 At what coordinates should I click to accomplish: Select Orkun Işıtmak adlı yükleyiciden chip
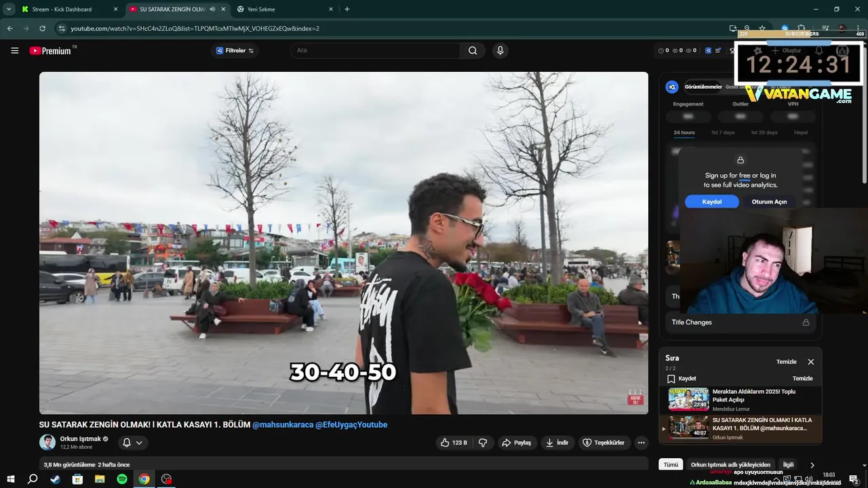[730, 465]
